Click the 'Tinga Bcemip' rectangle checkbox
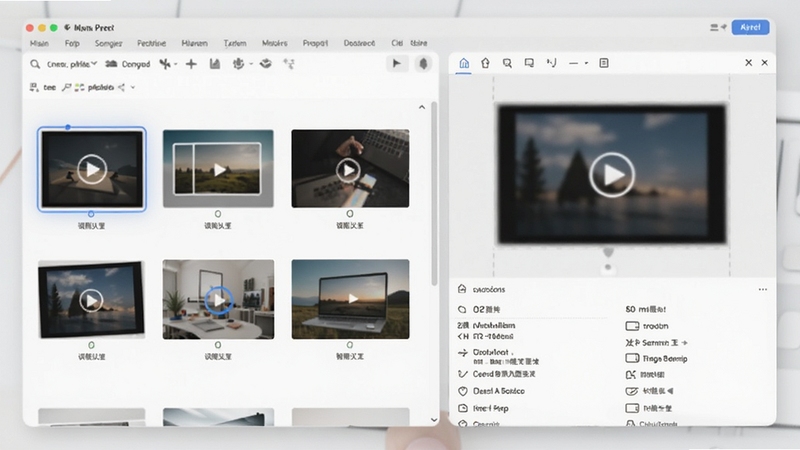 632,358
